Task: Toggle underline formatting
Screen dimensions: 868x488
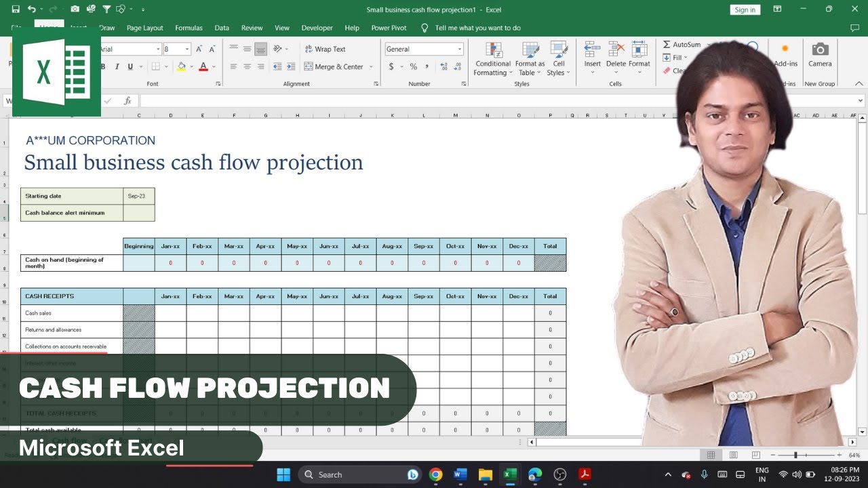Action: [130, 66]
